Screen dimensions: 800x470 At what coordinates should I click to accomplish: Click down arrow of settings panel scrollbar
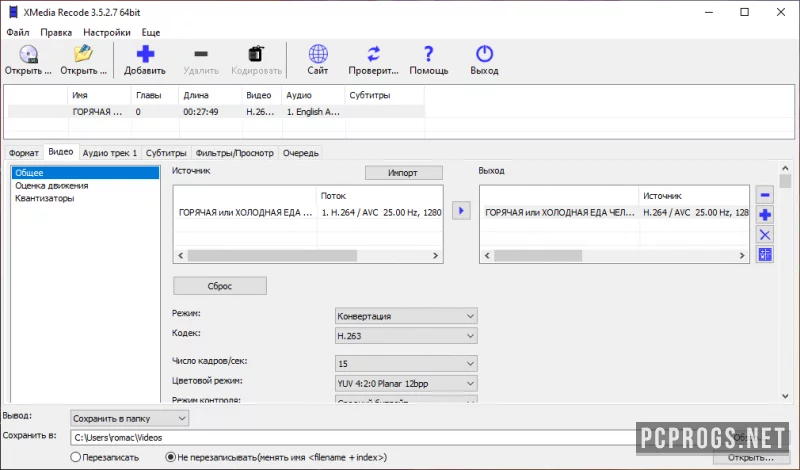tap(785, 396)
